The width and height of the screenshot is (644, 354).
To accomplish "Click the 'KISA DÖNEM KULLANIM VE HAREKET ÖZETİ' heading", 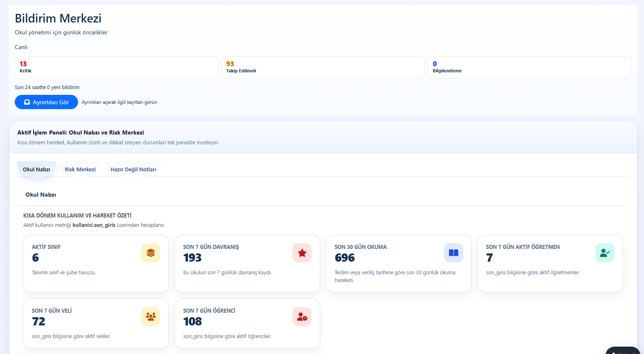I will (x=77, y=215).
